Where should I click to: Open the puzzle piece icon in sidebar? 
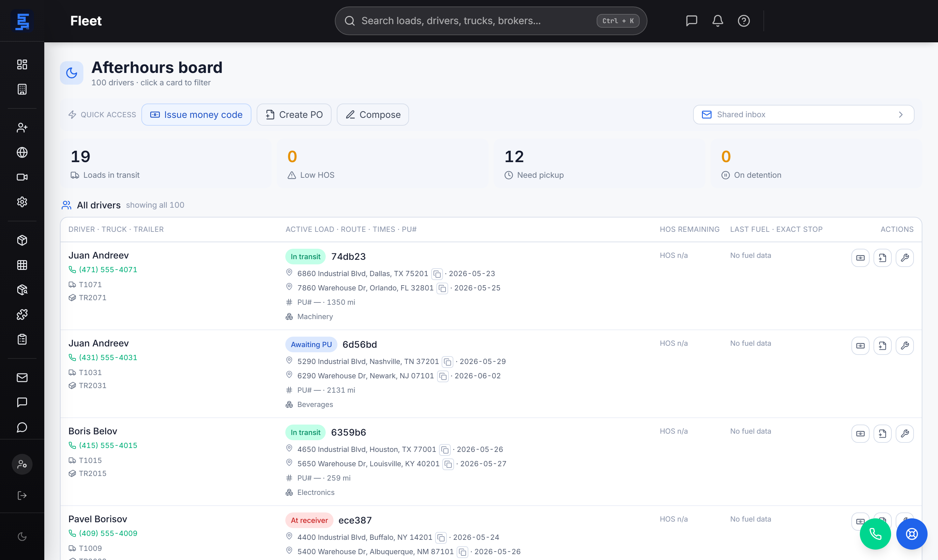22,314
